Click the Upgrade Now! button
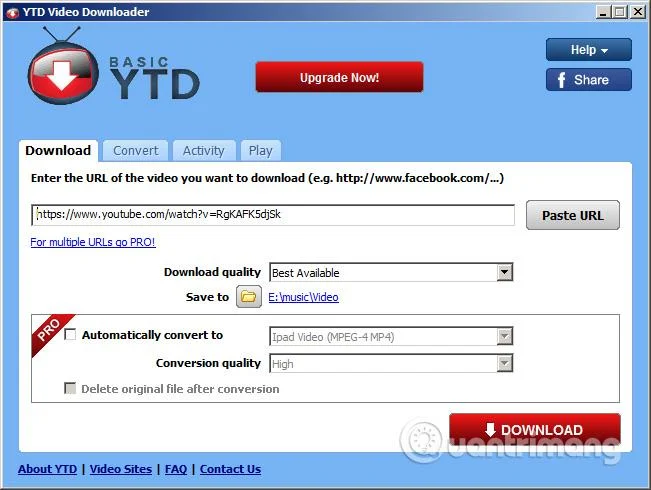The height and width of the screenshot is (490, 651). pyautogui.click(x=339, y=77)
